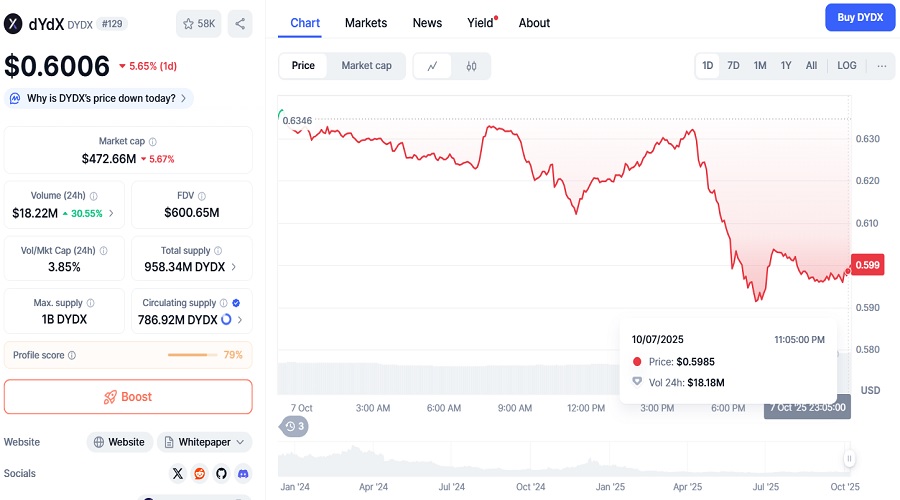Expand Circulating supply details chevron
The width and height of the screenshot is (900, 500).
point(240,320)
